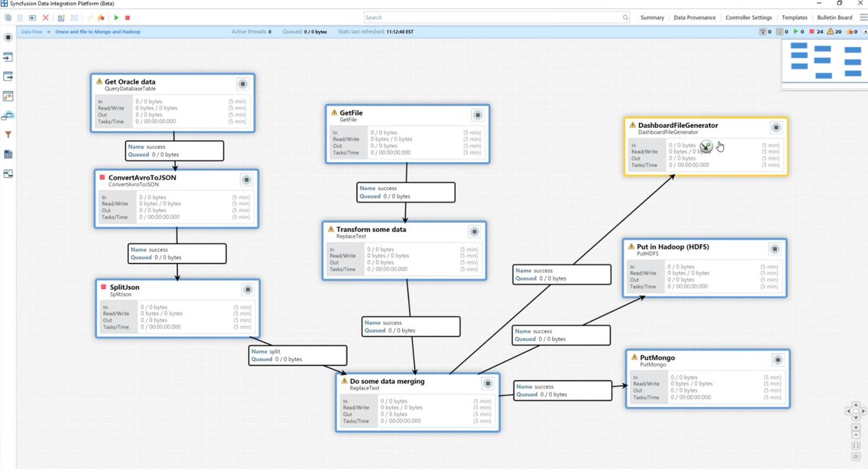
Task: Open the Templates menu item
Action: pyautogui.click(x=795, y=17)
